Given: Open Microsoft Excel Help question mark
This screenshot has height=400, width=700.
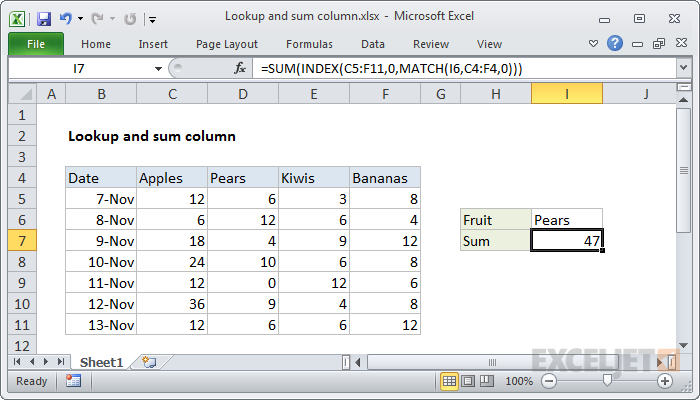Looking at the screenshot, I should point(615,43).
